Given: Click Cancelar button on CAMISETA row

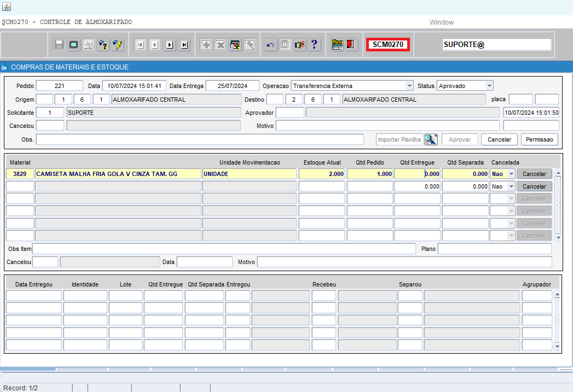Looking at the screenshot, I should coord(534,174).
